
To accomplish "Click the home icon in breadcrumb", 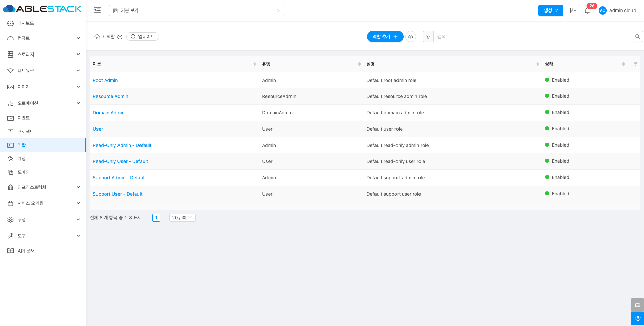I will [x=97, y=37].
